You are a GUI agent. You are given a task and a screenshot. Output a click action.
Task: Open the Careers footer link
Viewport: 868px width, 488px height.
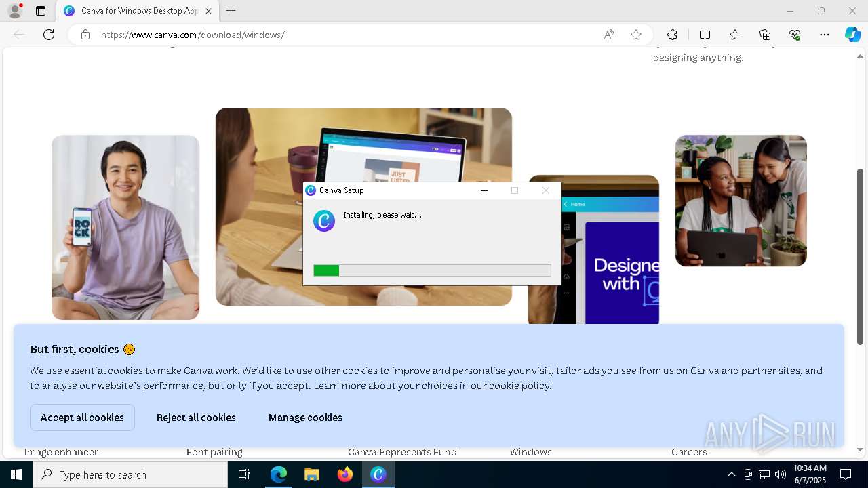click(x=689, y=452)
